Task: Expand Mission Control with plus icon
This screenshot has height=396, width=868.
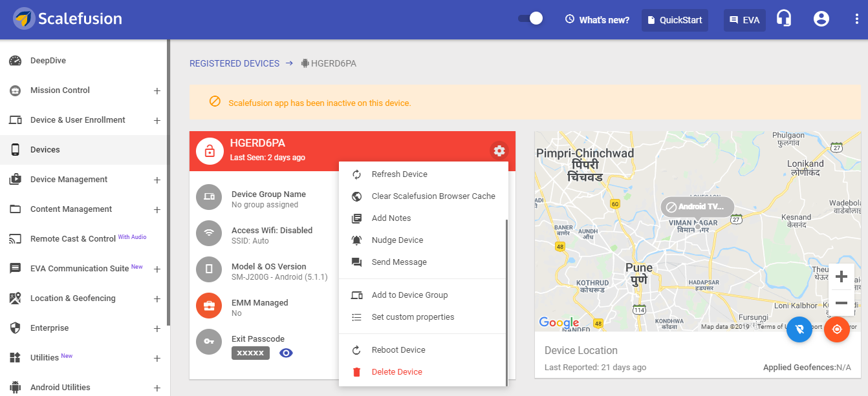Action: click(x=157, y=91)
